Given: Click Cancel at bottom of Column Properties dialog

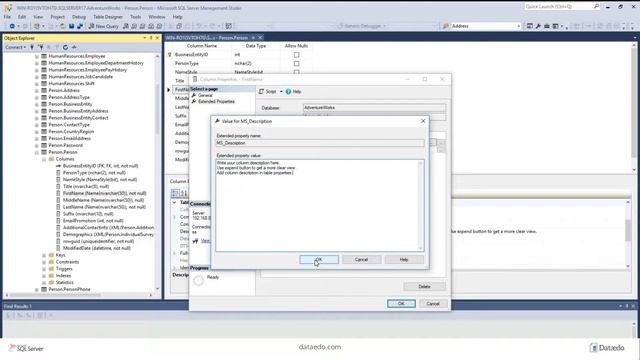Looking at the screenshot, I should (433, 304).
